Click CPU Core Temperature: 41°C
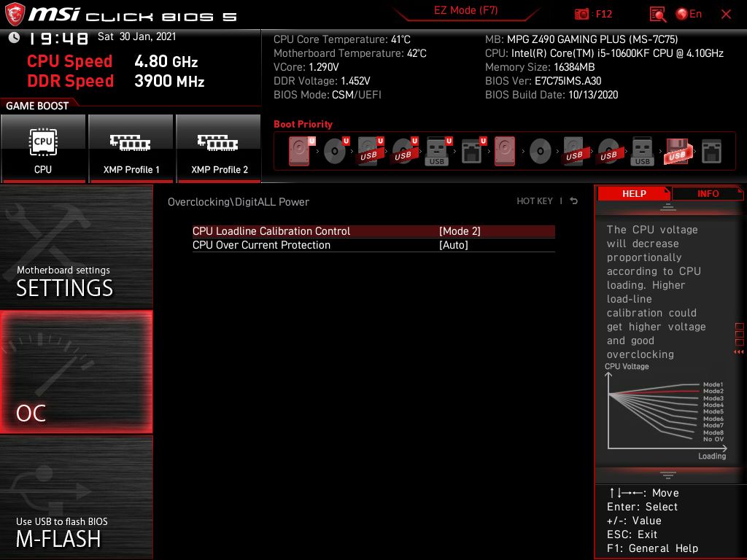The width and height of the screenshot is (747, 560). click(342, 39)
